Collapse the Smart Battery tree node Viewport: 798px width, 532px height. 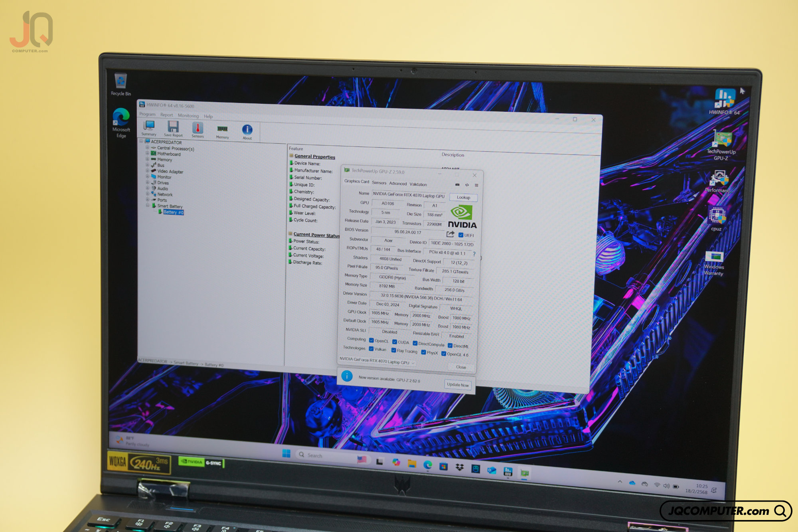coord(147,205)
